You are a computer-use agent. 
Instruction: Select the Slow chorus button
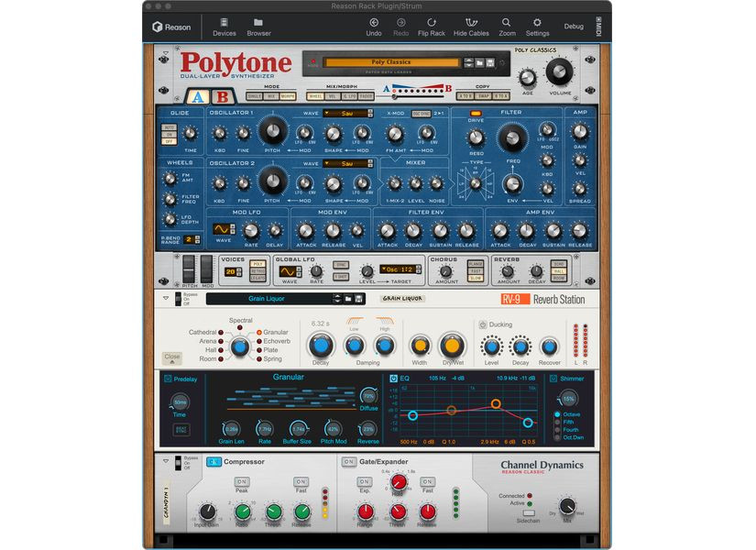tap(476, 279)
